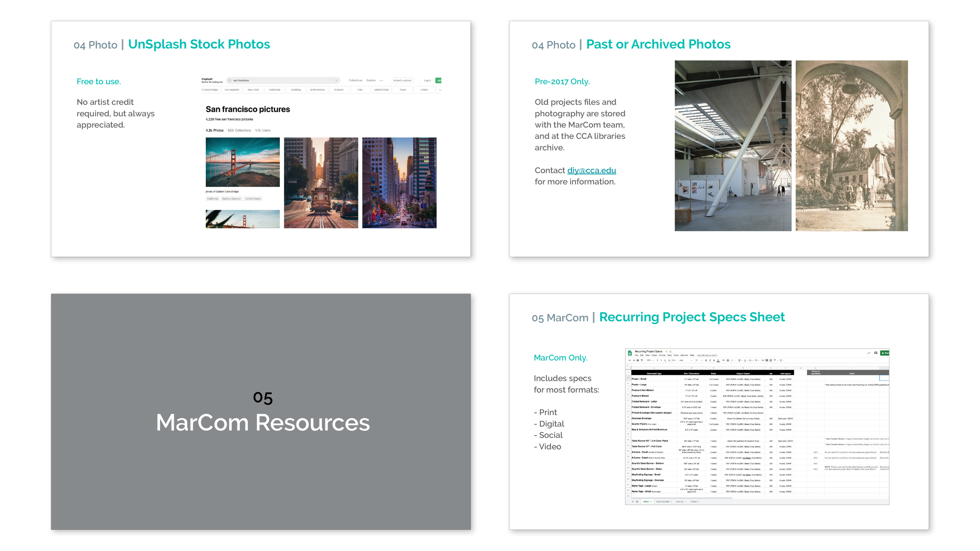Select the New York tag chip

point(253,90)
